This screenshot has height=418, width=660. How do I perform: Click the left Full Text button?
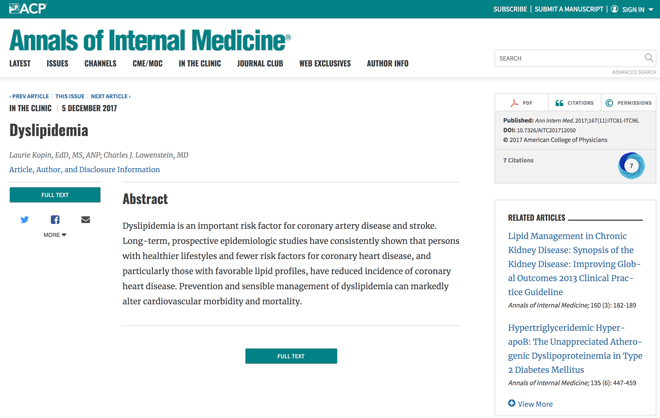55,195
